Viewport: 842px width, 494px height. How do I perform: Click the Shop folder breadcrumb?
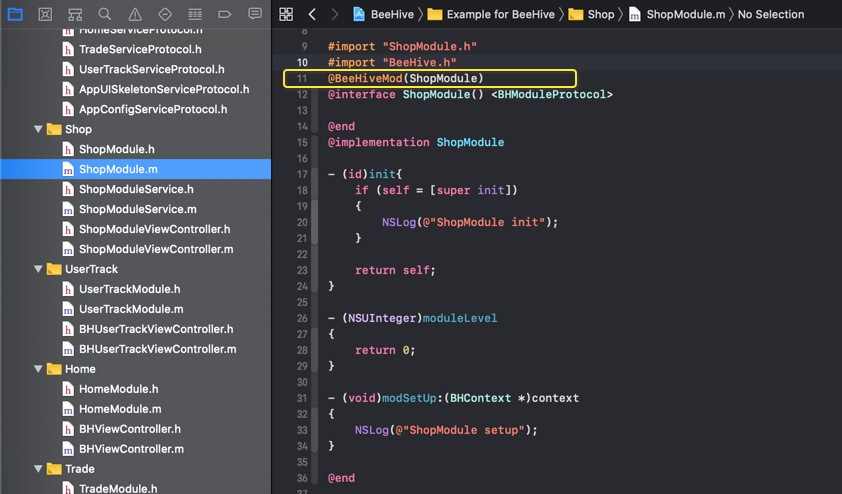(x=591, y=14)
